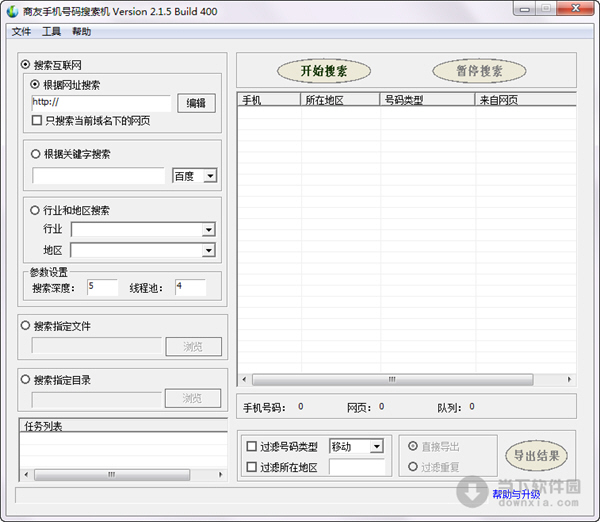The height and width of the screenshot is (522, 600).
Task: Enable 只搜索当前域名下的网页 checkbox
Action: 37,120
